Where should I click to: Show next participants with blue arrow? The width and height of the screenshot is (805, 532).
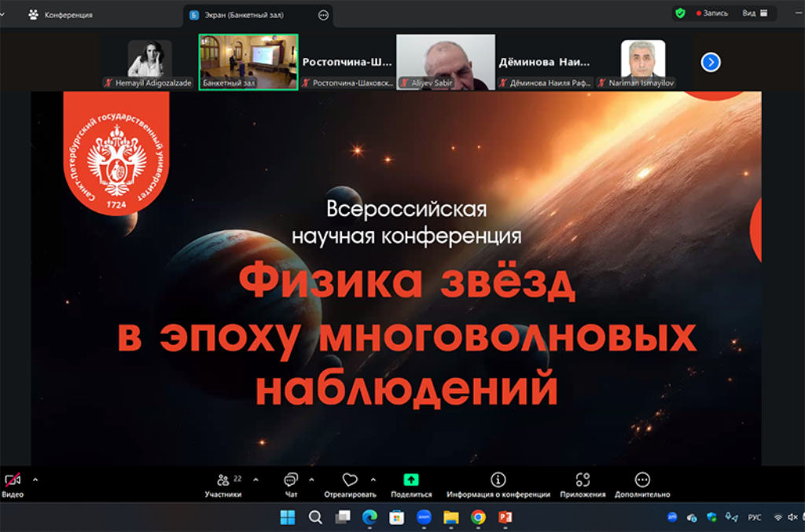(711, 62)
